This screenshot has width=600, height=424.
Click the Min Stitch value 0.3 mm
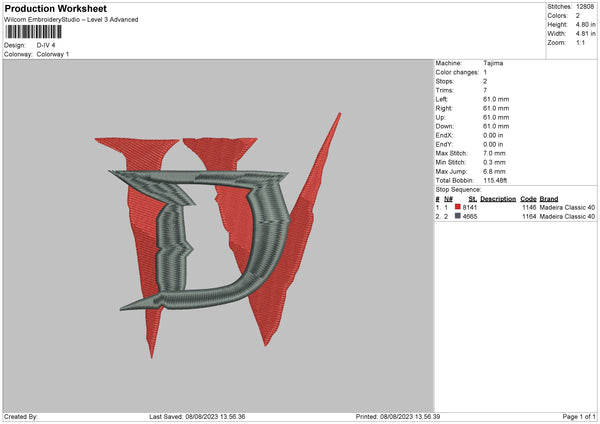494,162
